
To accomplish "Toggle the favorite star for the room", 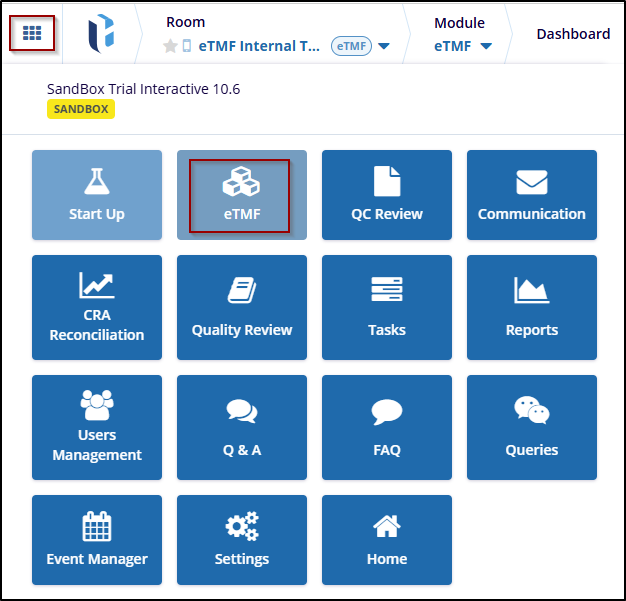I will (171, 46).
